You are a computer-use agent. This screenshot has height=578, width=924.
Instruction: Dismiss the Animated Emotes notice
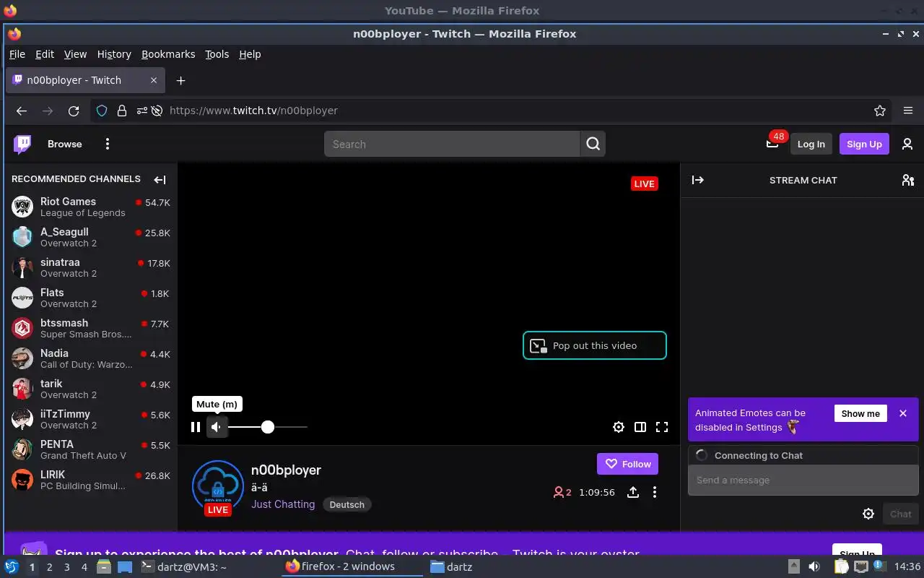click(x=903, y=413)
